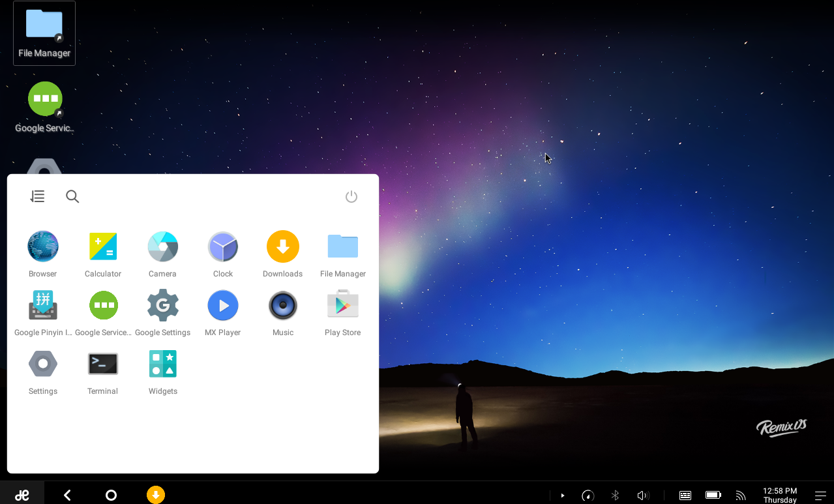Change app sorting with the list icon
Screen dimensions: 834x504
tap(37, 196)
